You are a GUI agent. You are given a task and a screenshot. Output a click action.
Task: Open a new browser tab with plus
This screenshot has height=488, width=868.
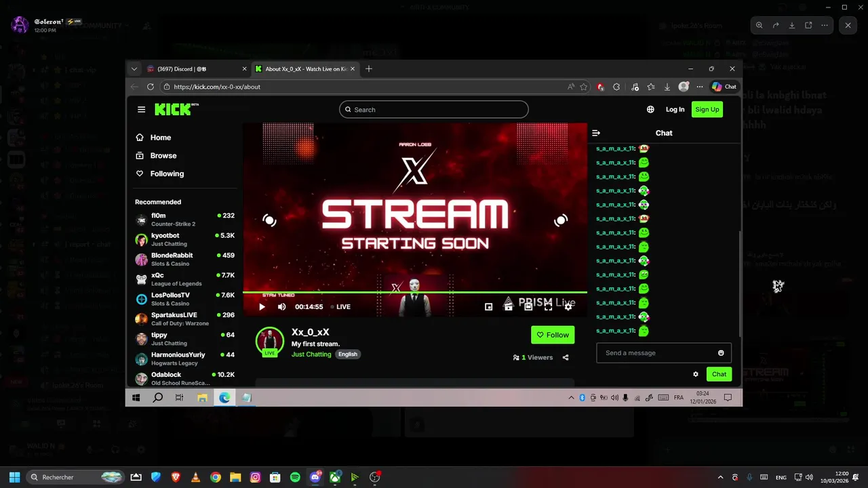coord(369,68)
